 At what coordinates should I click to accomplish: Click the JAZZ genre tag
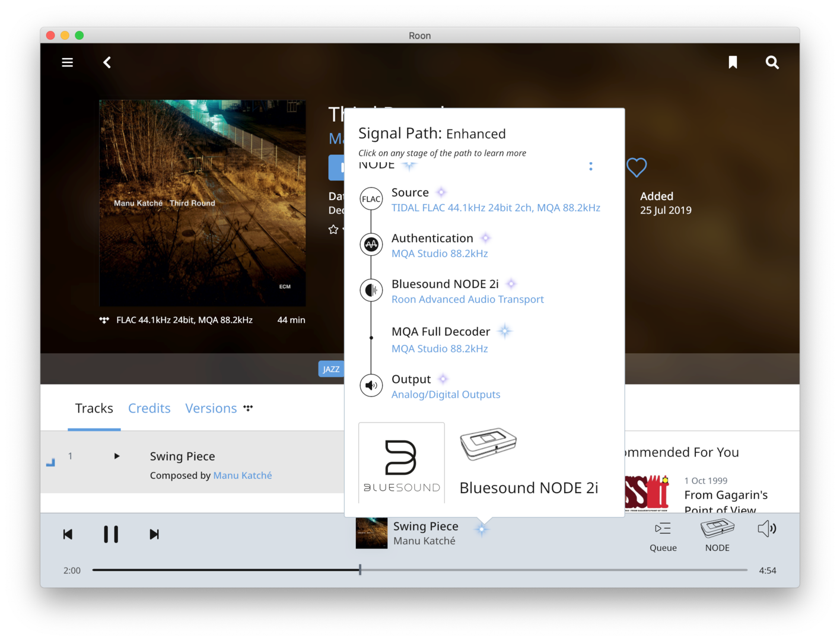pos(331,369)
